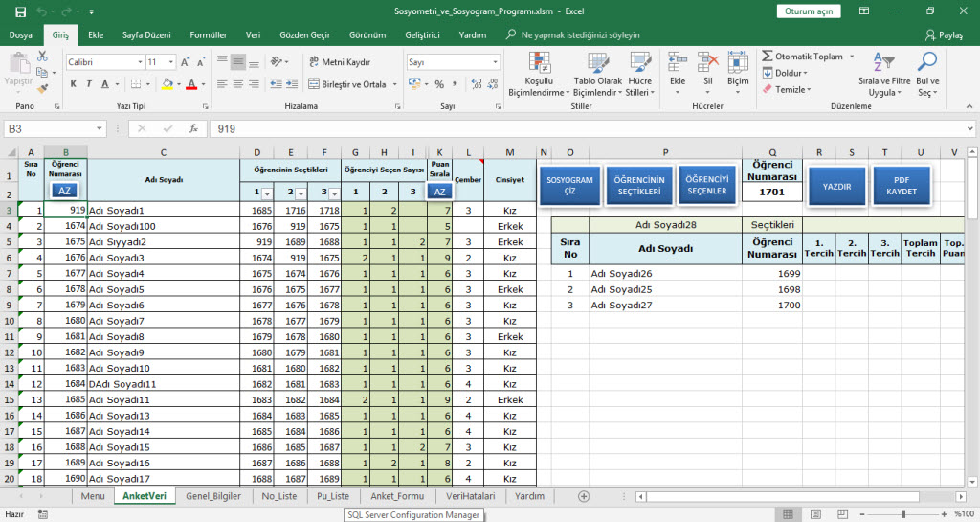Screen dimensions: 980x522
Task: Click the Öğrenci Numarası 1701 input cell
Action: 772,192
